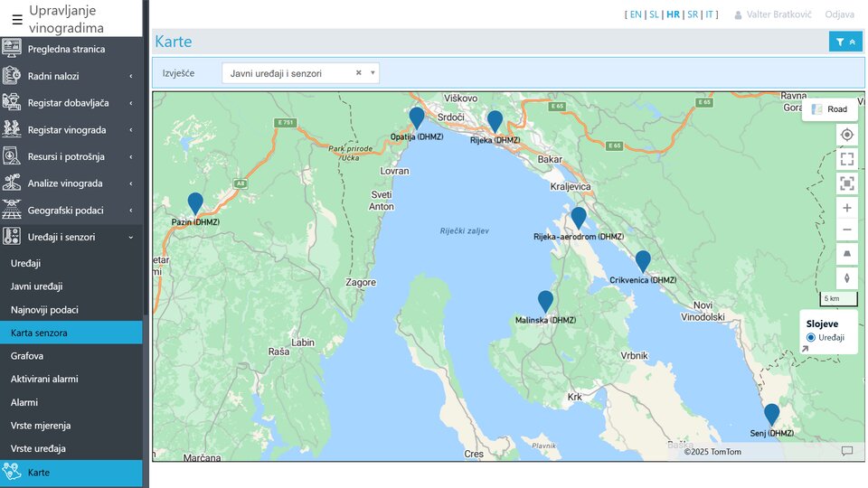868x488 pixels.
Task: Zoom out on the map
Action: [846, 230]
